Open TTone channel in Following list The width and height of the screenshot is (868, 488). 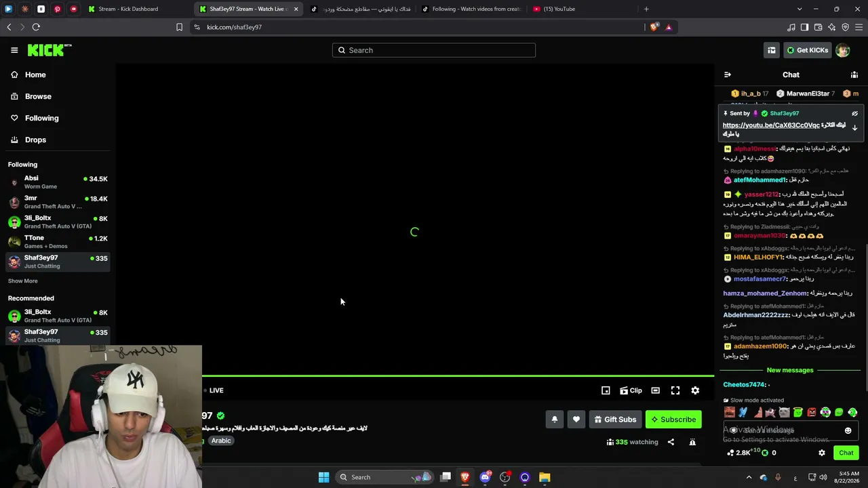pyautogui.click(x=58, y=241)
